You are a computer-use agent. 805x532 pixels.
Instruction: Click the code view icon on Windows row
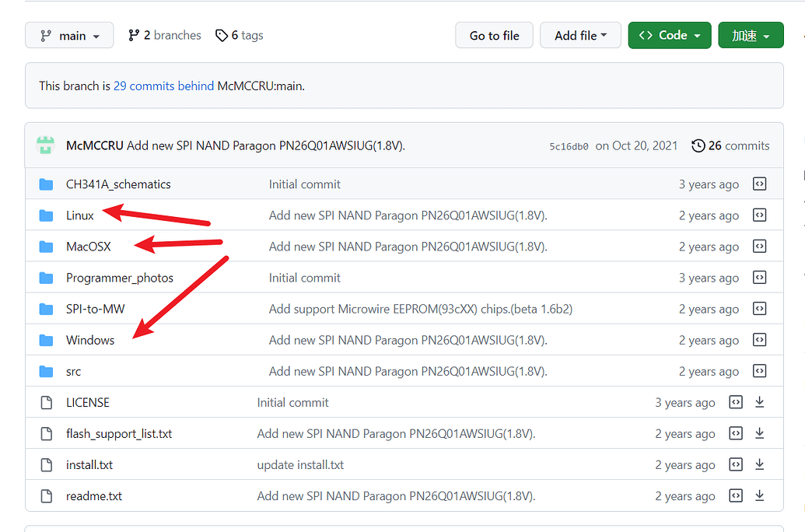[759, 340]
